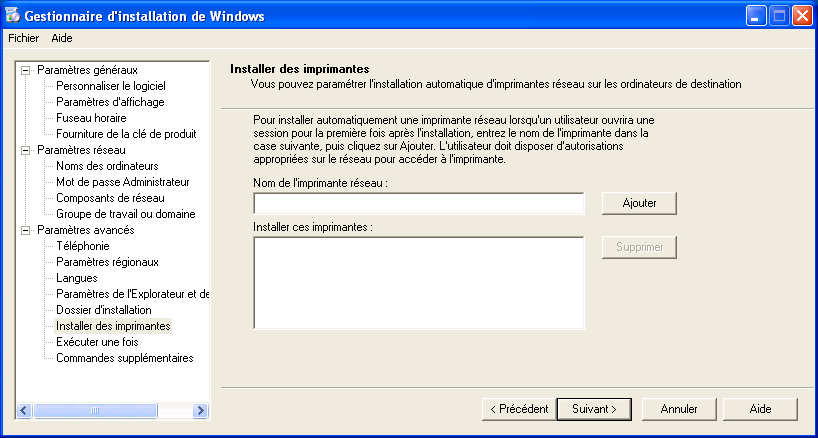Click the Paramètres réseau label
Viewport: 818px width, 438px height.
[x=81, y=150]
